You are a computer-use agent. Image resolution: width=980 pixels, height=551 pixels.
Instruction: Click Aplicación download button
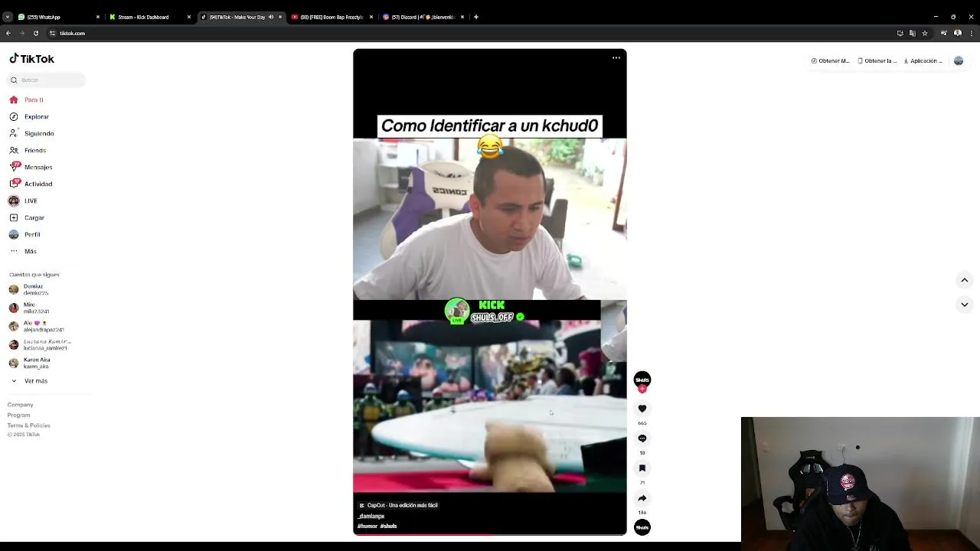923,60
